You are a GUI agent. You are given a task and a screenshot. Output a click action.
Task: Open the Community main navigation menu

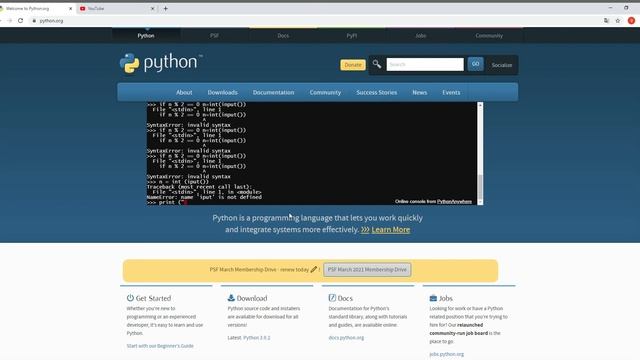pyautogui.click(x=325, y=92)
